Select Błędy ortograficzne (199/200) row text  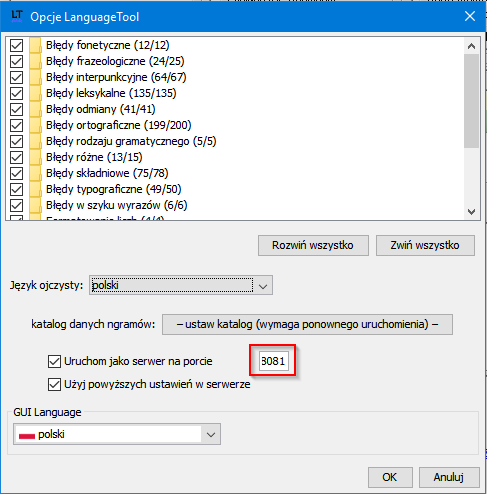[x=119, y=125]
